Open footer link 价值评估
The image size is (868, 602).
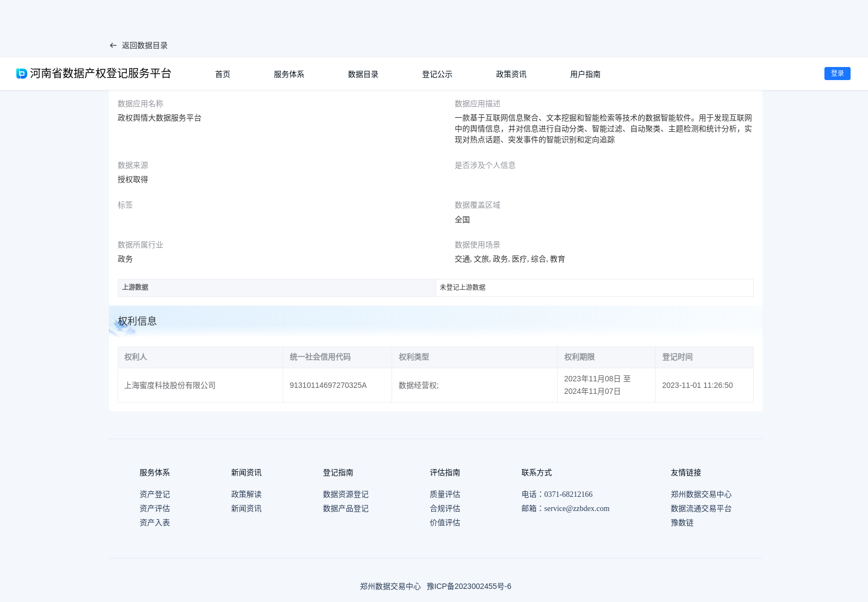click(x=445, y=522)
